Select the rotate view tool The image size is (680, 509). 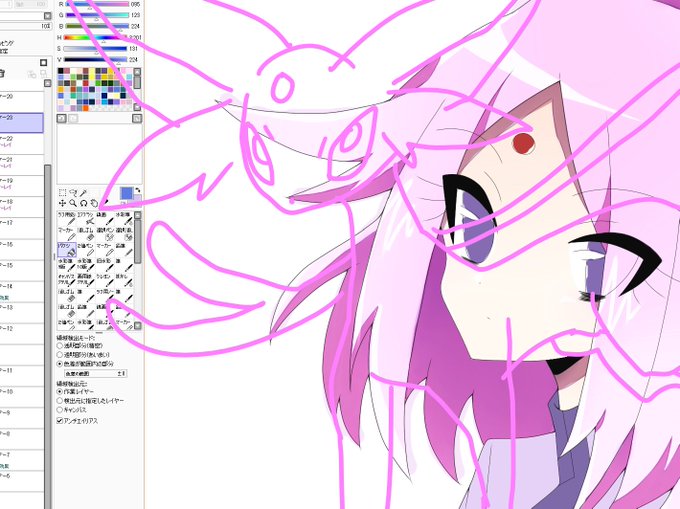coord(84,203)
